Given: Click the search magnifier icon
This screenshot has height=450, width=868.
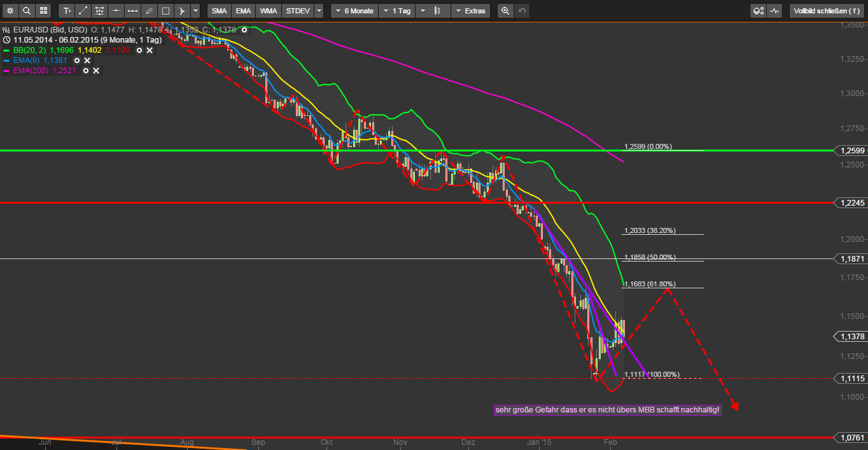Looking at the screenshot, I should coord(27,11).
